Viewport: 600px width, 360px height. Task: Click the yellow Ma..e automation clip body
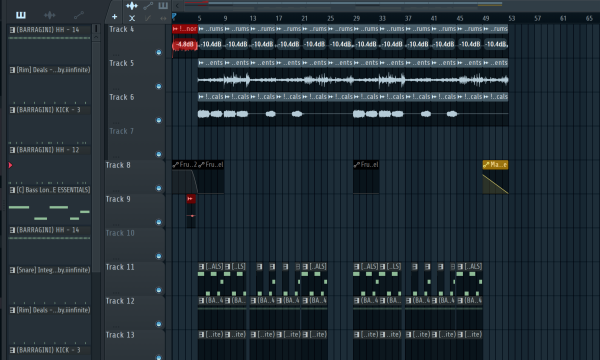coord(496,182)
